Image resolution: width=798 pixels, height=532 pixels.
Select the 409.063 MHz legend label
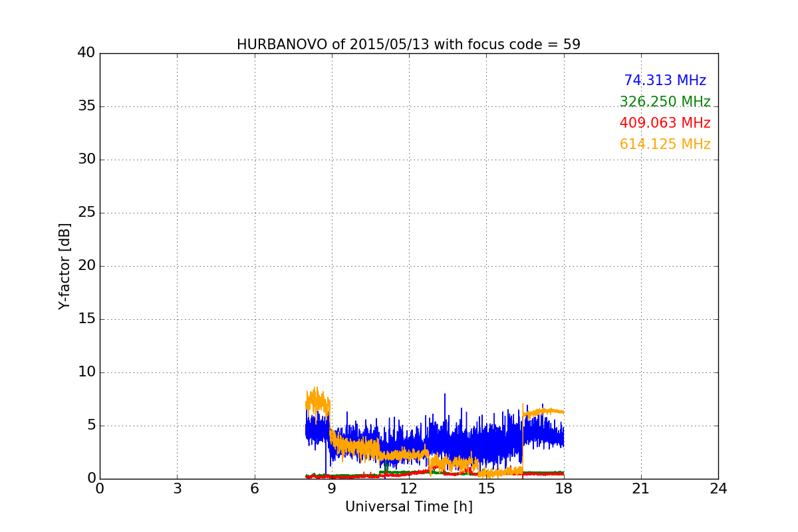coord(665,123)
